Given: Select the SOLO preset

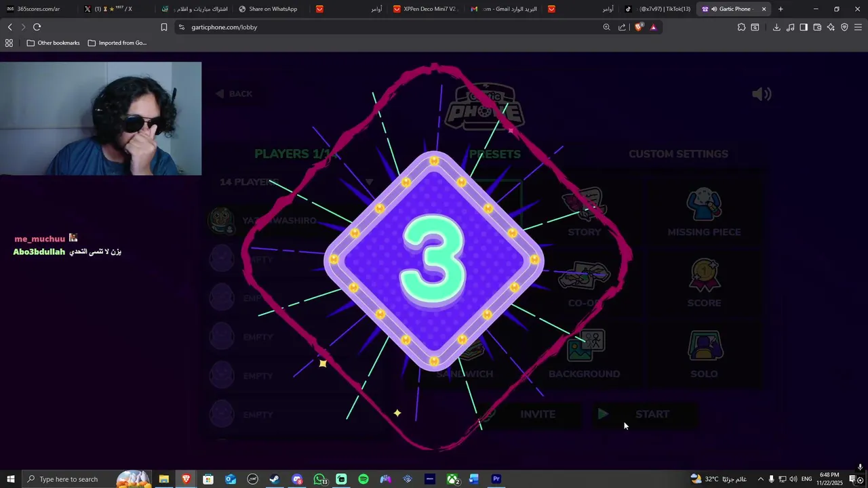Looking at the screenshot, I should pyautogui.click(x=704, y=355).
